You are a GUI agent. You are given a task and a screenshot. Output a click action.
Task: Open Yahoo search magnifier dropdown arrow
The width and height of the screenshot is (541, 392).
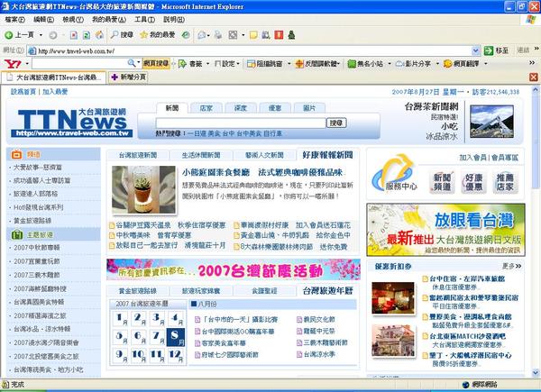coord(139,63)
